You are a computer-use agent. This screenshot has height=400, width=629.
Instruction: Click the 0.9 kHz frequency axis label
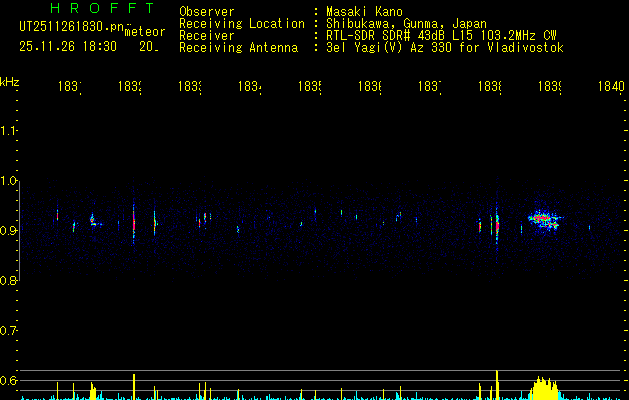[x=9, y=231]
